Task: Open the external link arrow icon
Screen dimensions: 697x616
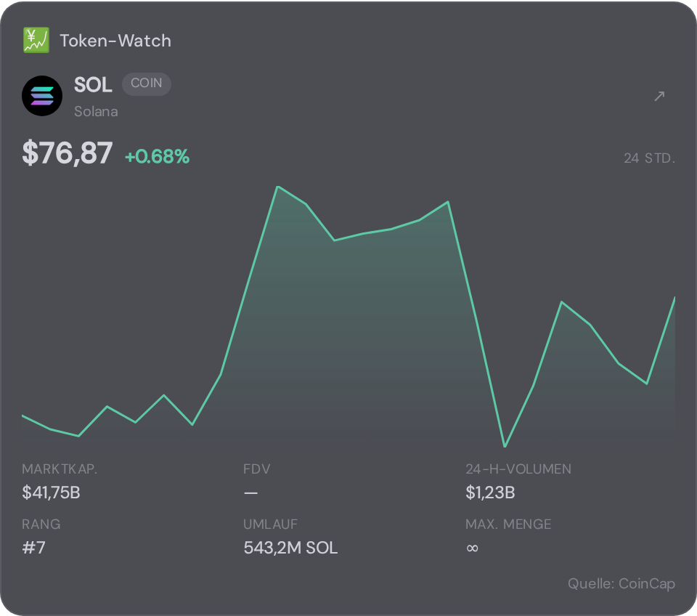Action: (x=659, y=96)
